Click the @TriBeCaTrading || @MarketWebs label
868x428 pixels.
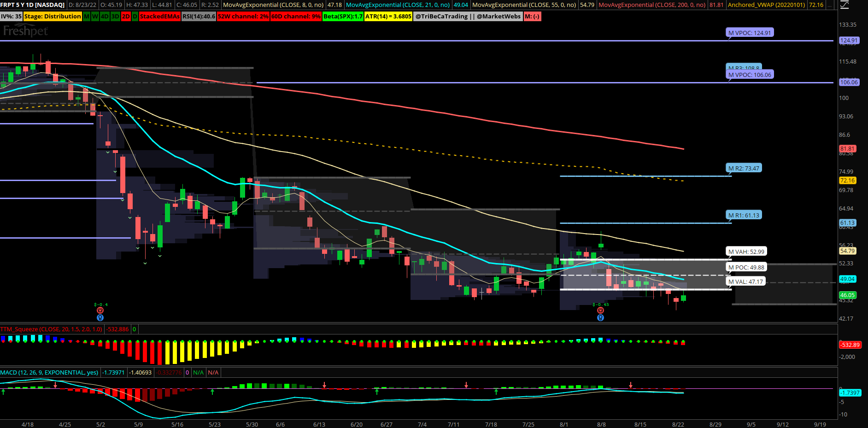(x=468, y=16)
